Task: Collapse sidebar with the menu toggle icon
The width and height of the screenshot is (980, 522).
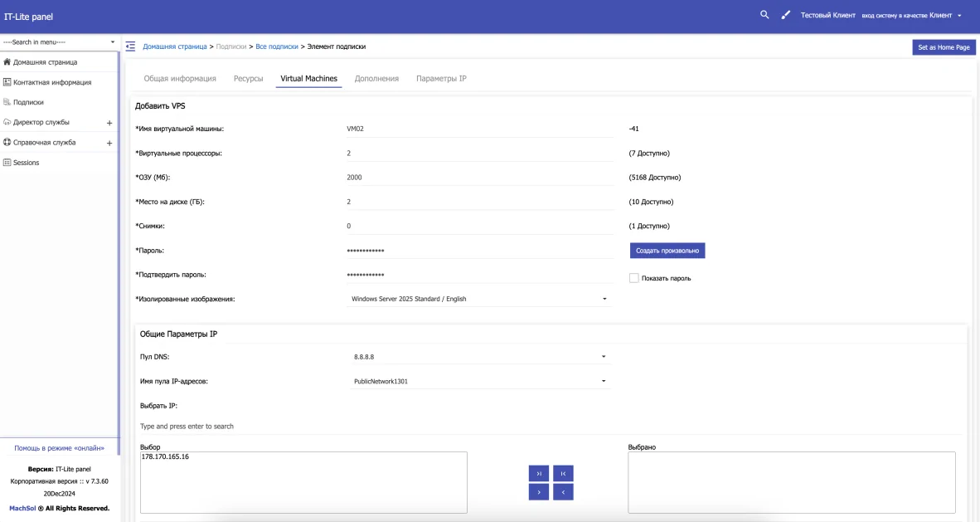Action: click(130, 46)
